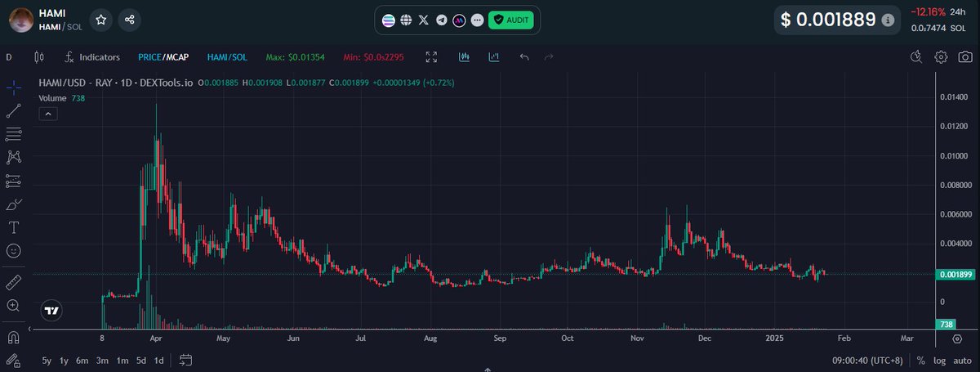Click the bar chart overlay icon
The image size is (980, 372).
pos(494,57)
